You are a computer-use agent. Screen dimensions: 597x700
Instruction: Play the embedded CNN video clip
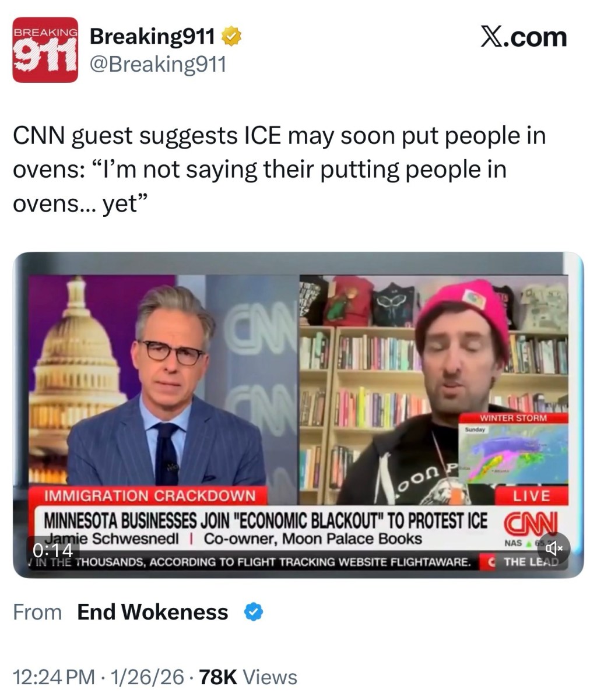(298, 414)
